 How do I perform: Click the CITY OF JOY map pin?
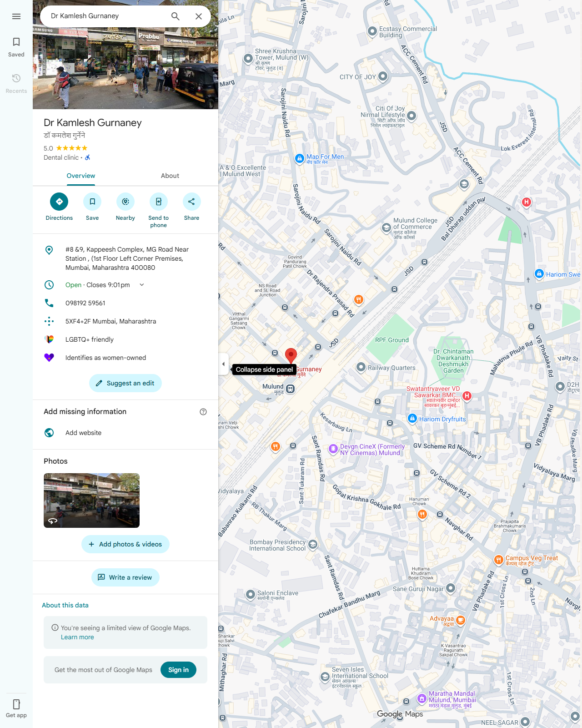tap(383, 76)
